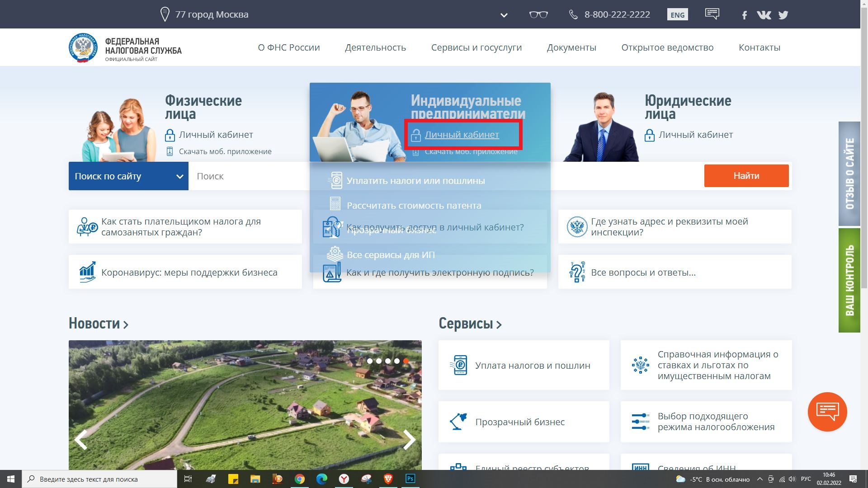The image size is (868, 488).
Task: Click the Federal Tax Service logo
Action: coord(83,47)
